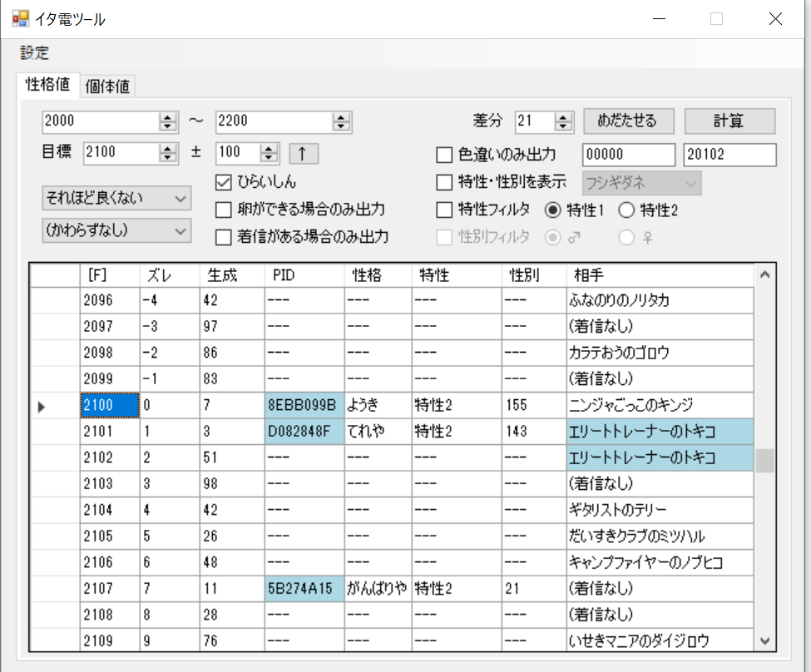The image size is (811, 672).
Task: Click the frame cell 2096
Action: [110, 300]
